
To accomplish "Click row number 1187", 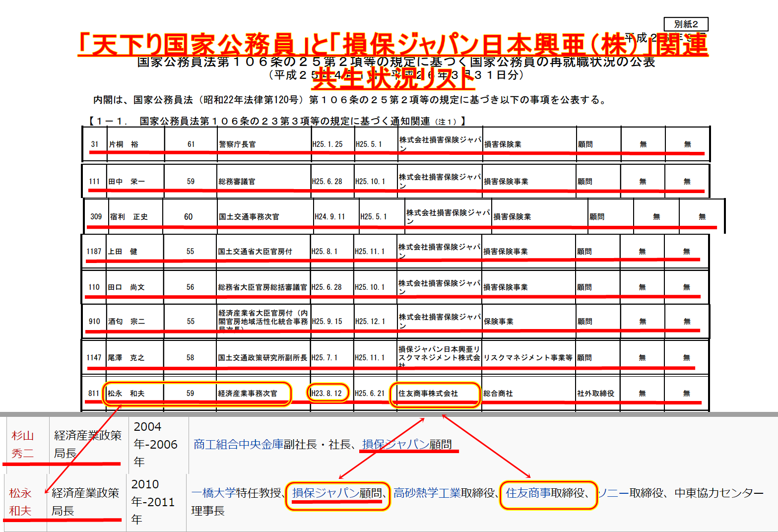I will tap(94, 252).
